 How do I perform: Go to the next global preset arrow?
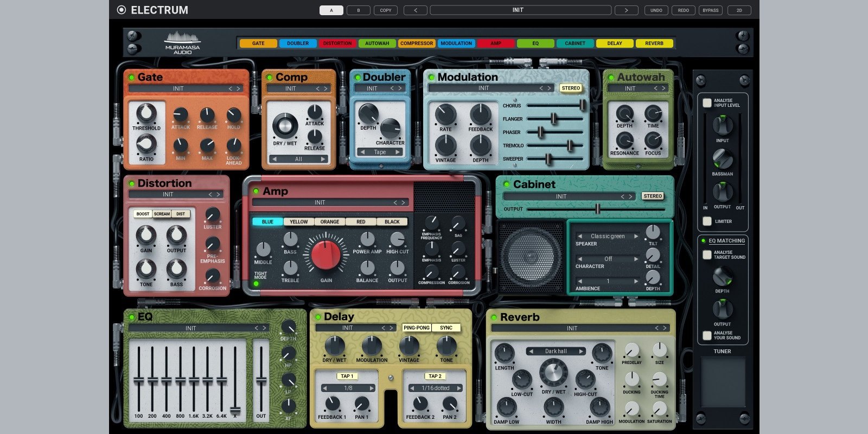(x=626, y=10)
